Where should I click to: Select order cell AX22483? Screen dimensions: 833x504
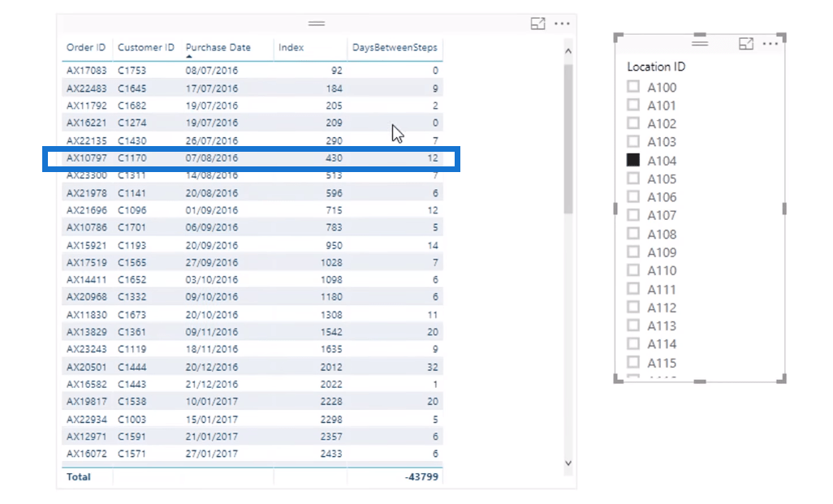[x=86, y=88]
